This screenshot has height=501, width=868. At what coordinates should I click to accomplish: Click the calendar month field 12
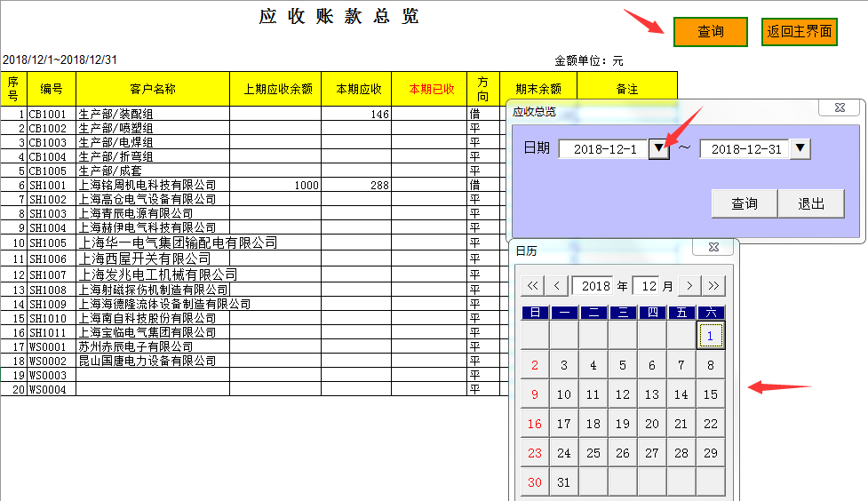pyautogui.click(x=647, y=286)
